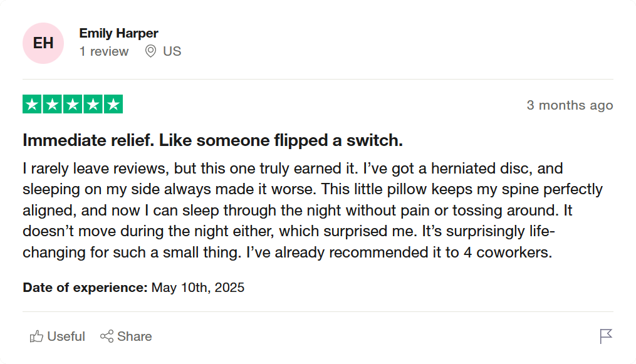Click the third green star
Screen dimensions: 636x364
coord(73,105)
